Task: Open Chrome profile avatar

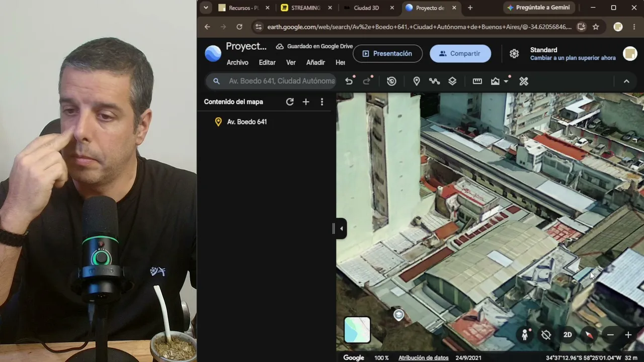Action: [x=618, y=27]
